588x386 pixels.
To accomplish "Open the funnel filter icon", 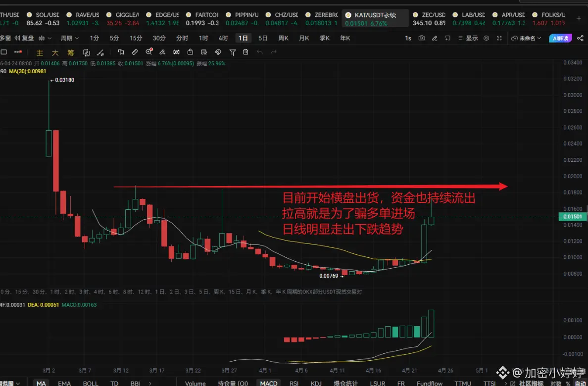I will coord(233,52).
